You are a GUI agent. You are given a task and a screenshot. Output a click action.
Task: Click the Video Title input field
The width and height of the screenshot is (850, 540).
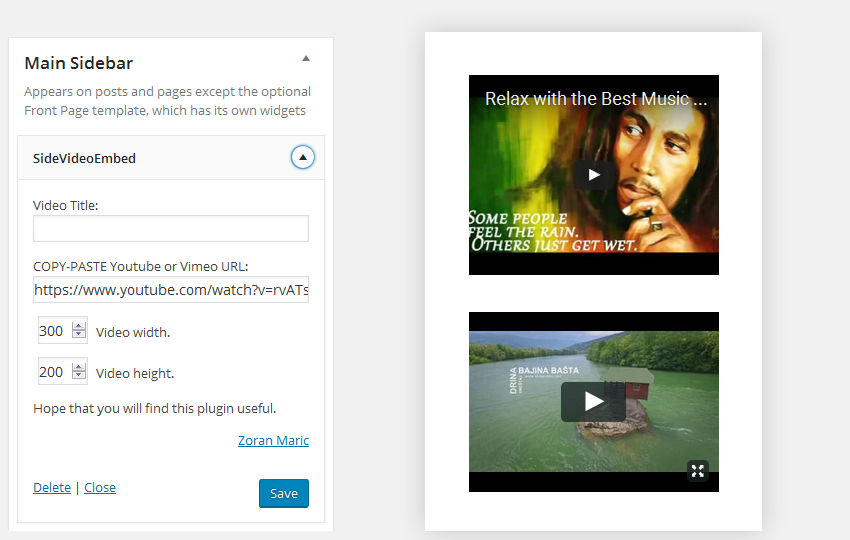point(171,228)
